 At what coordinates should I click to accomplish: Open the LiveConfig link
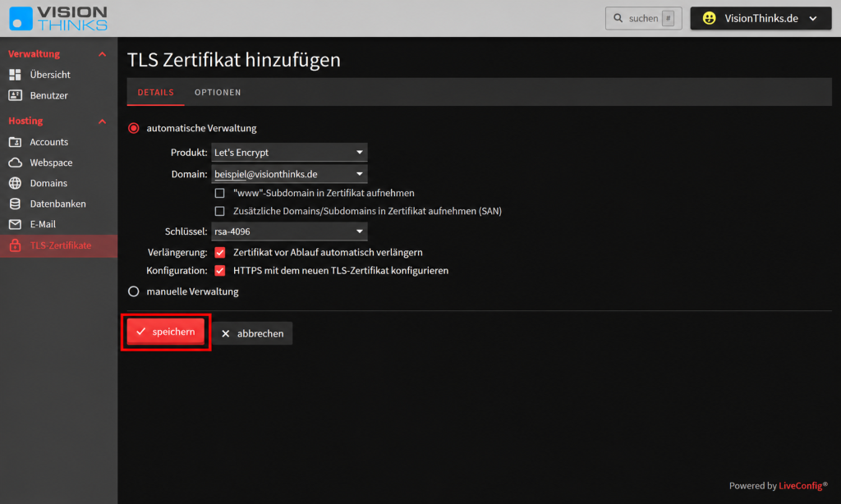800,486
